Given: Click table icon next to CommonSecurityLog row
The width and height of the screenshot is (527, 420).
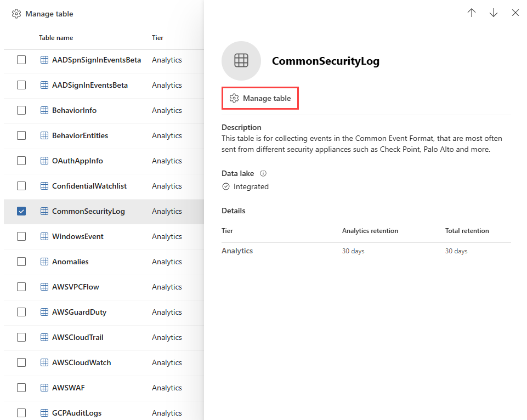Looking at the screenshot, I should pyautogui.click(x=44, y=211).
